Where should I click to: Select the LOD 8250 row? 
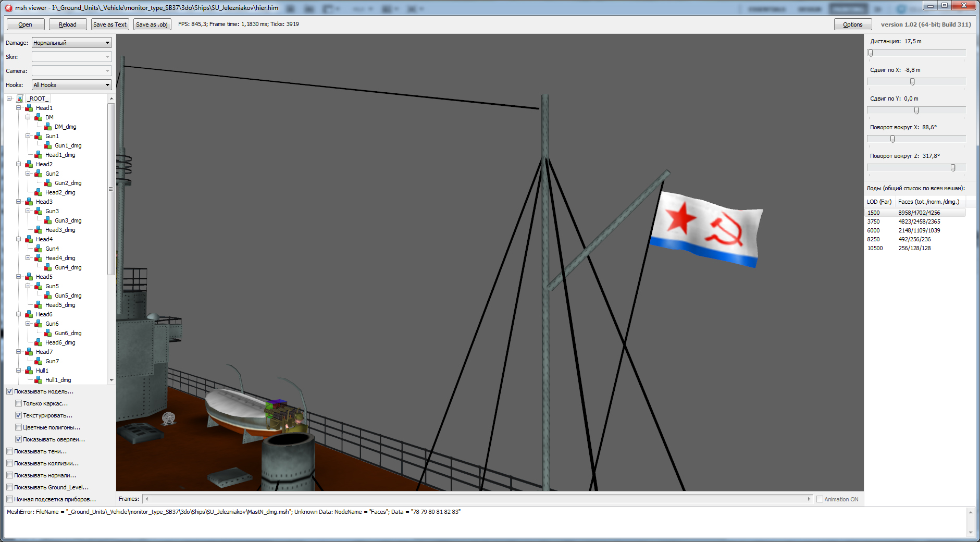tap(916, 239)
